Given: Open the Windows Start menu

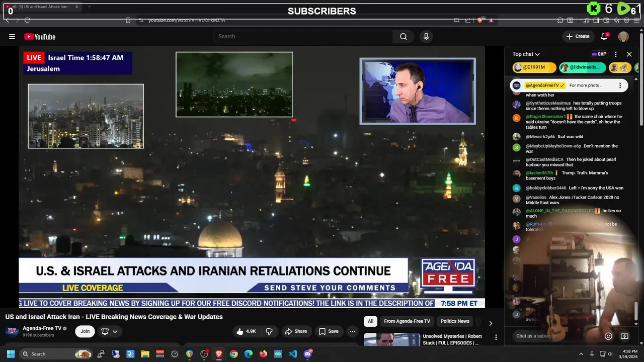Looking at the screenshot, I should coord(11,354).
